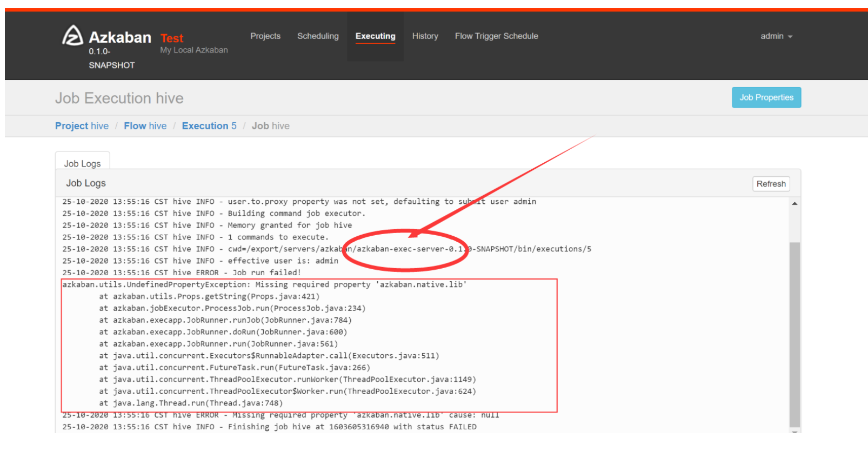Screen dimensions: 868x465
Task: Click the FutureTask.run stack trace line
Action: pos(235,367)
